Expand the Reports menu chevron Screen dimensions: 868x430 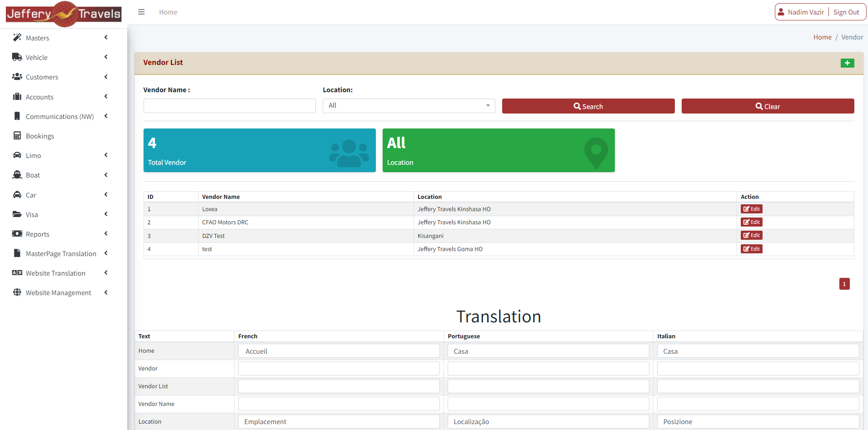[106, 234]
